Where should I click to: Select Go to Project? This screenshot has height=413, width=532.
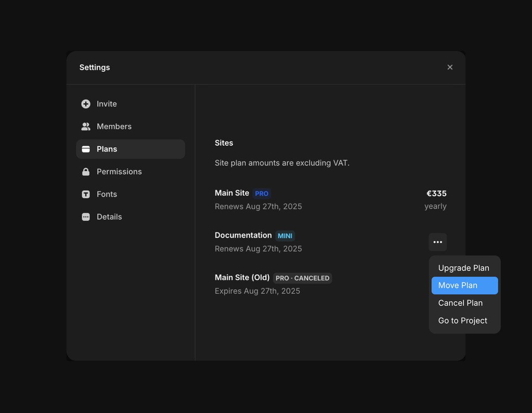(x=462, y=320)
